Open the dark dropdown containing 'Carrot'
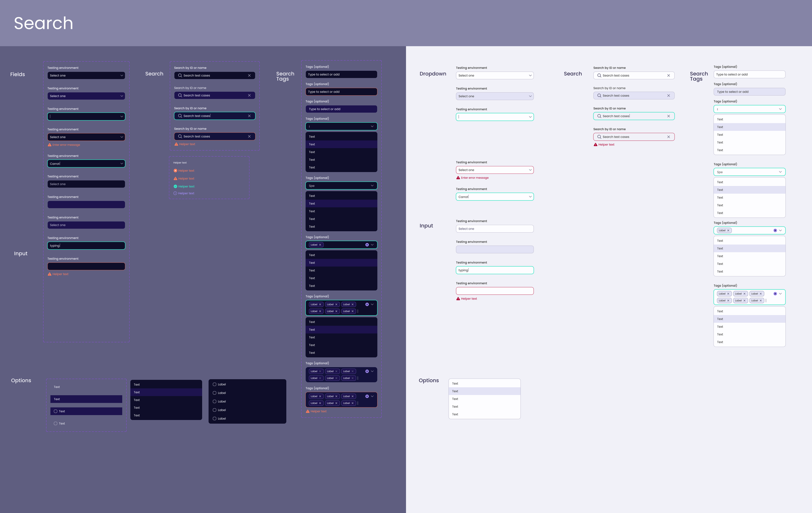 click(x=122, y=163)
